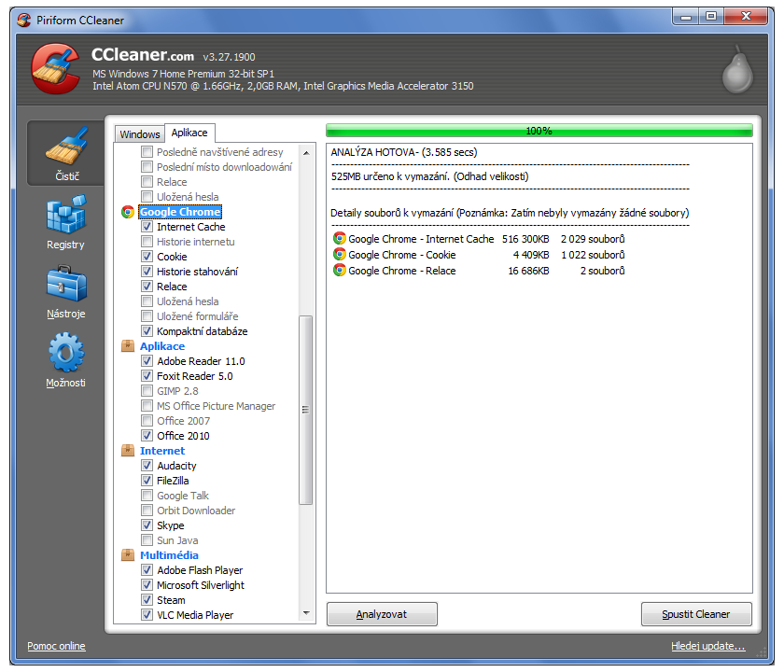Click the Aplikace category box icon

[128, 346]
